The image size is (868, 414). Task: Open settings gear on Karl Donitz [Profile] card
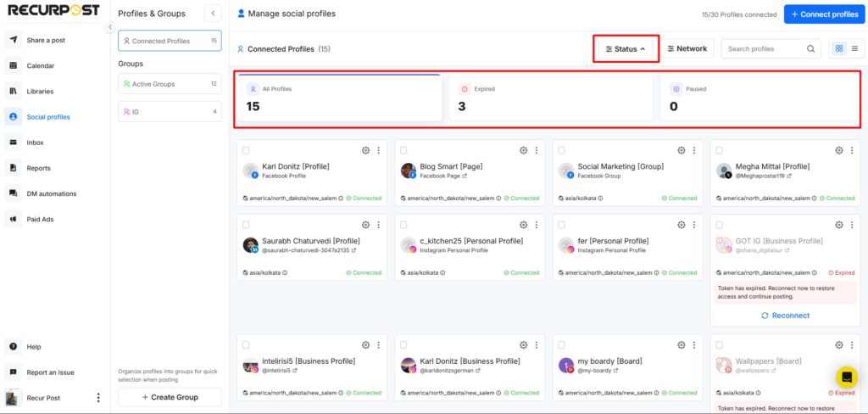point(365,150)
